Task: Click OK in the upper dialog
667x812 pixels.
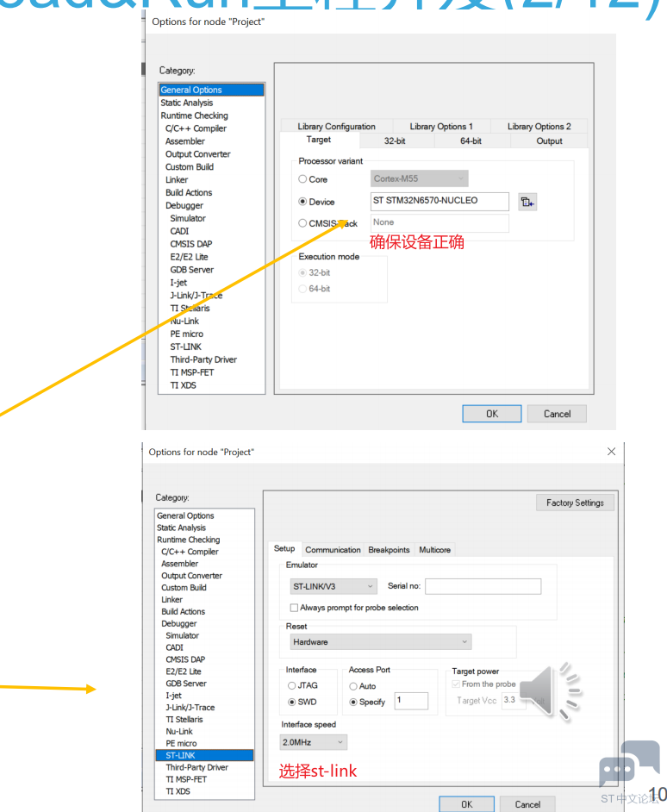Action: point(491,414)
